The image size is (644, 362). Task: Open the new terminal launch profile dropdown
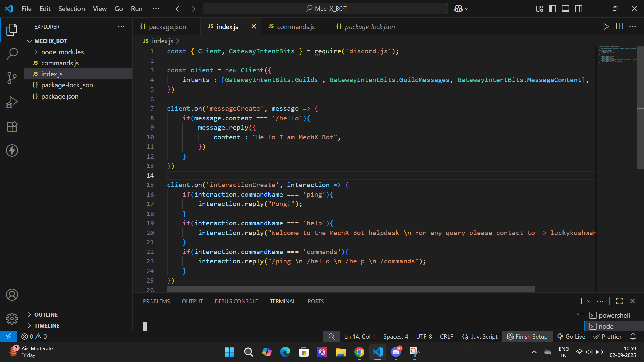click(589, 301)
